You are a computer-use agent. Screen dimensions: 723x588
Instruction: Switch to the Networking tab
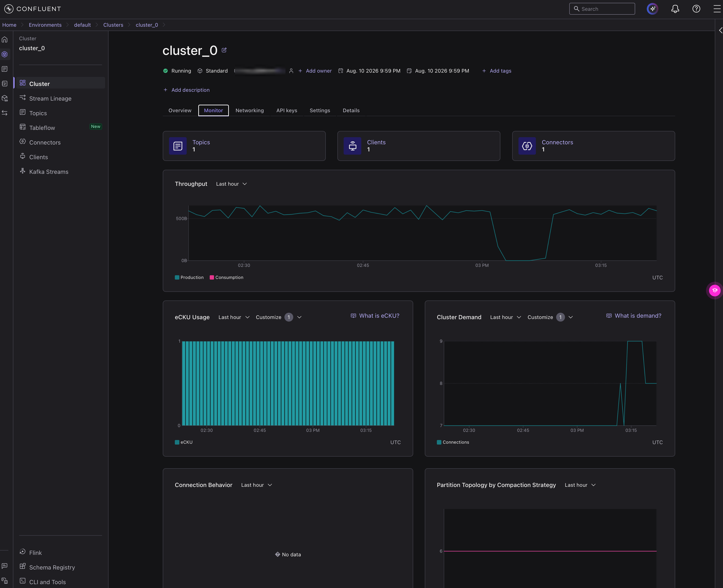250,110
